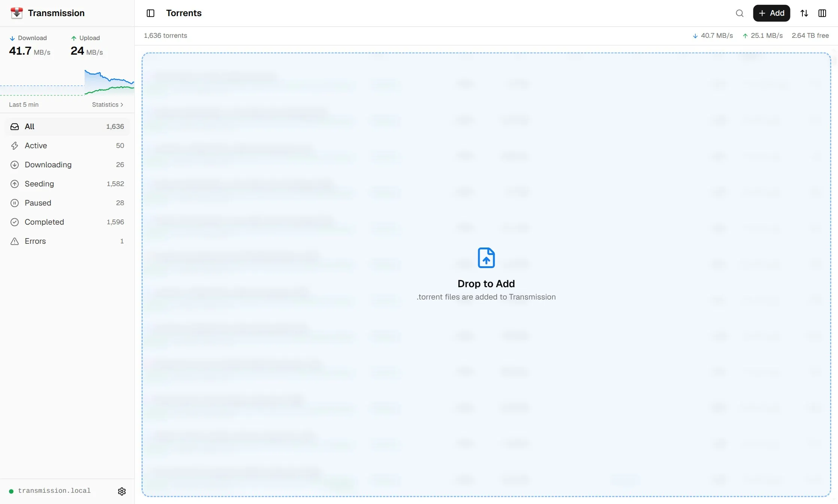838x504 pixels.
Task: Click the green connection status dot
Action: 11,491
